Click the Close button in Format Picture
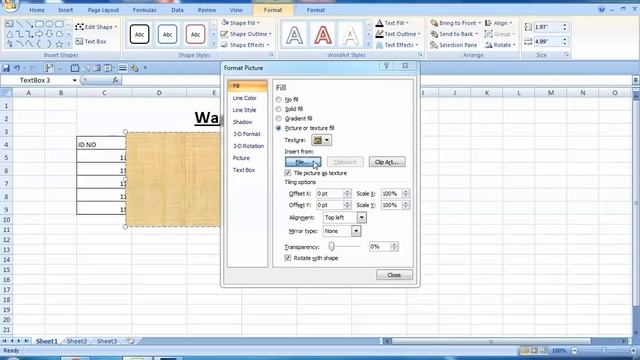 [394, 275]
